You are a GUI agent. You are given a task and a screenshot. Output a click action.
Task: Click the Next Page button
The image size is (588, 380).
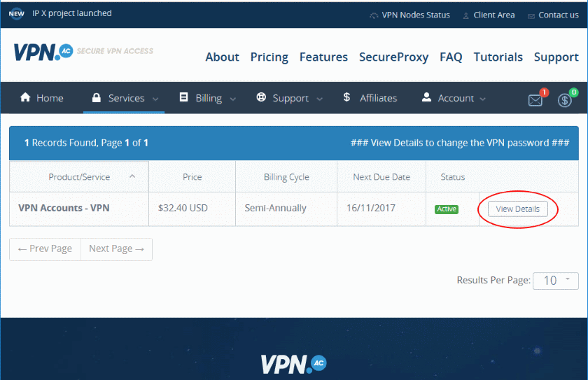[x=117, y=249]
